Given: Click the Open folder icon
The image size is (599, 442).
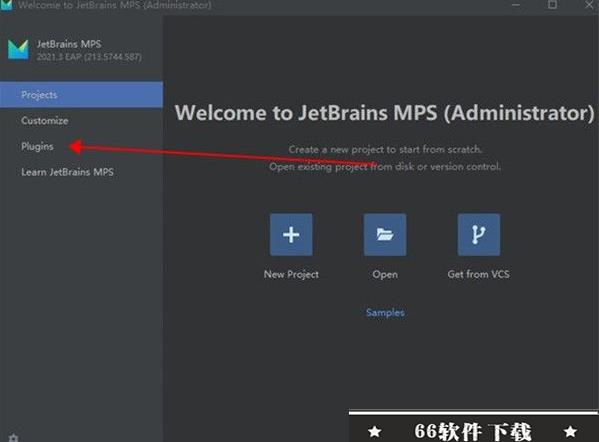Looking at the screenshot, I should pos(385,235).
